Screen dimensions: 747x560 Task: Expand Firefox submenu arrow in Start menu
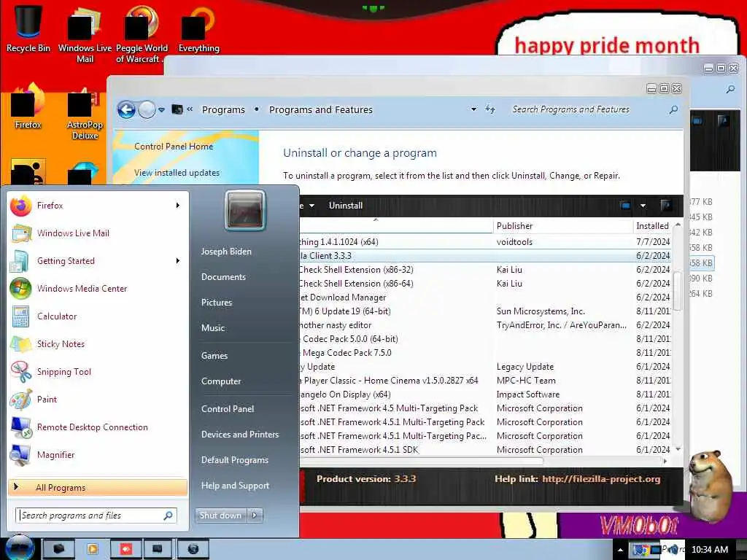coord(178,206)
